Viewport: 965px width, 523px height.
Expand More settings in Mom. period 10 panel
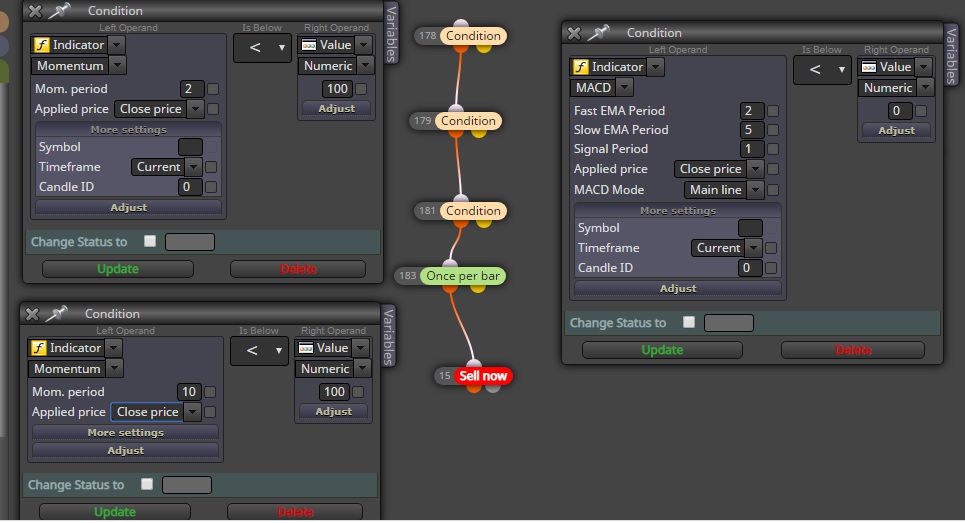(126, 433)
